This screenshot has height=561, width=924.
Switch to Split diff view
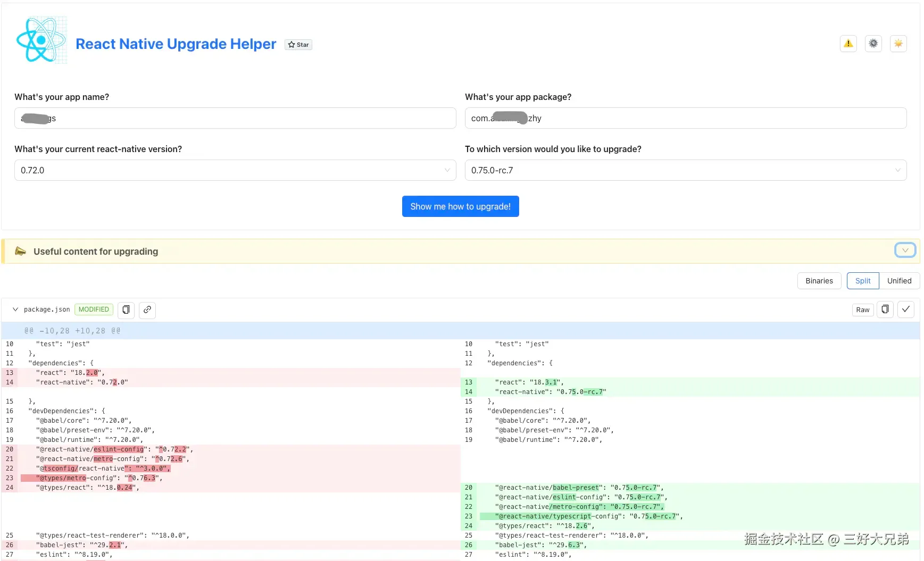point(863,281)
